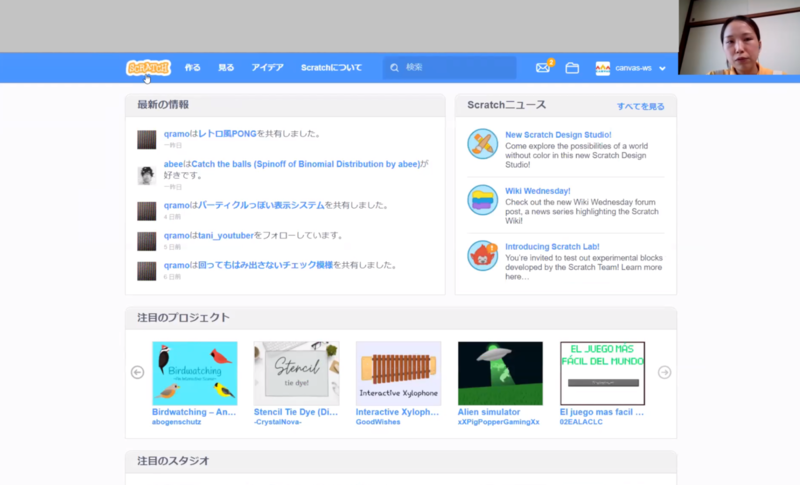This screenshot has width=800, height=485.
Task: Click the Scratch logo in navbar
Action: pyautogui.click(x=148, y=68)
